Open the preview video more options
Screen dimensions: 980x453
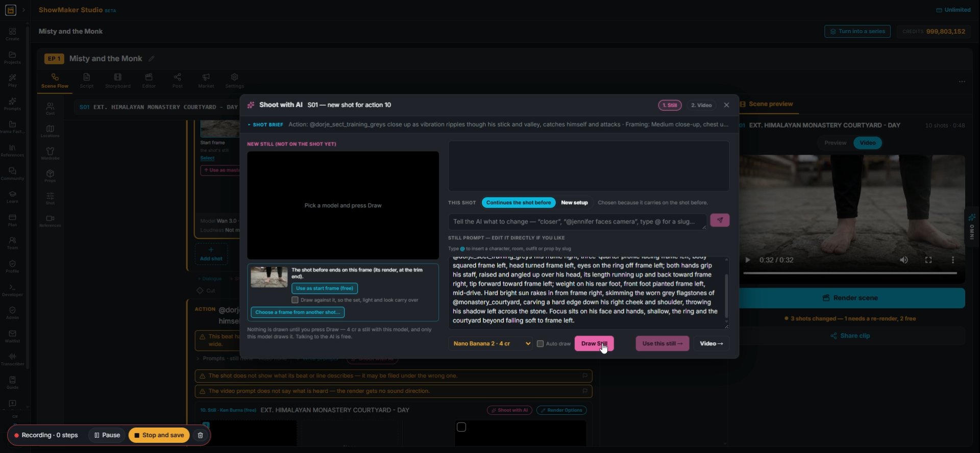point(952,260)
